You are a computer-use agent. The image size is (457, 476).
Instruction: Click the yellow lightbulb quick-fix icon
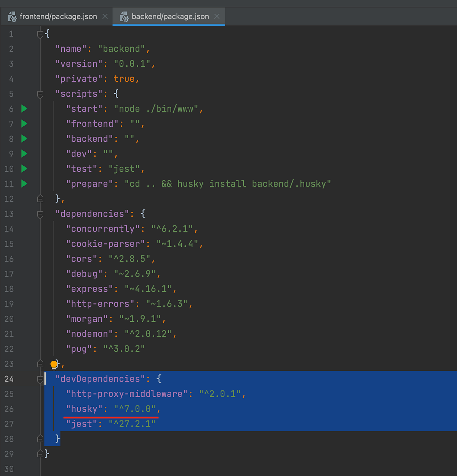click(x=54, y=365)
